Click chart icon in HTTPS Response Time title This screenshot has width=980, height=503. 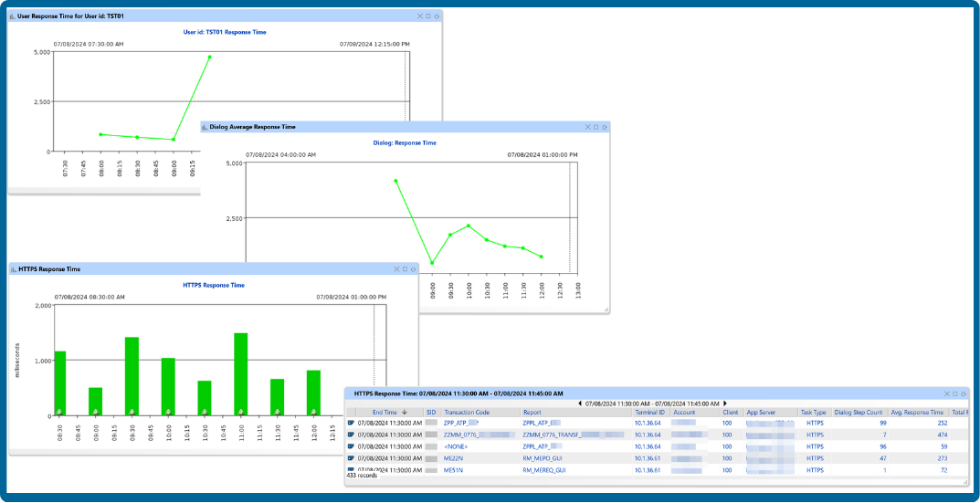pos(13,269)
